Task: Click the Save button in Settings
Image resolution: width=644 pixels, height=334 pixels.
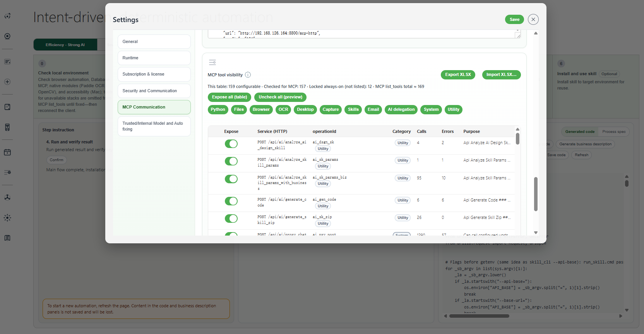Action: tap(514, 19)
